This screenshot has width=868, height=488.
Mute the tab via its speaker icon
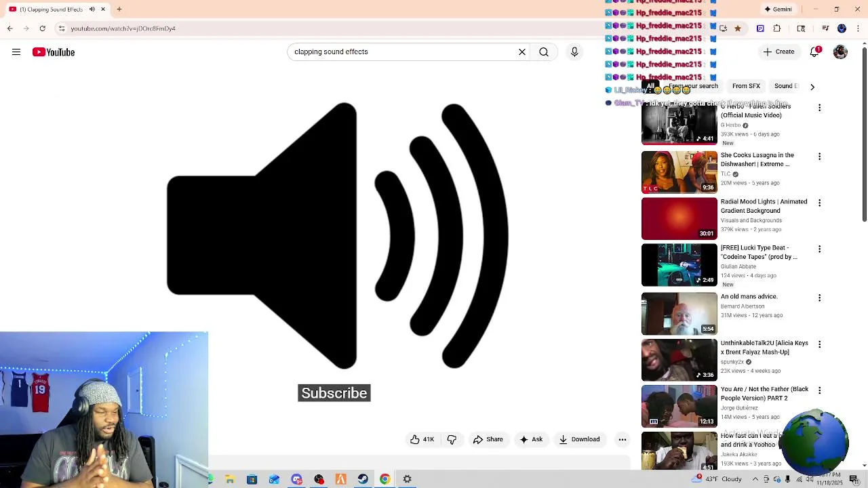(x=92, y=9)
